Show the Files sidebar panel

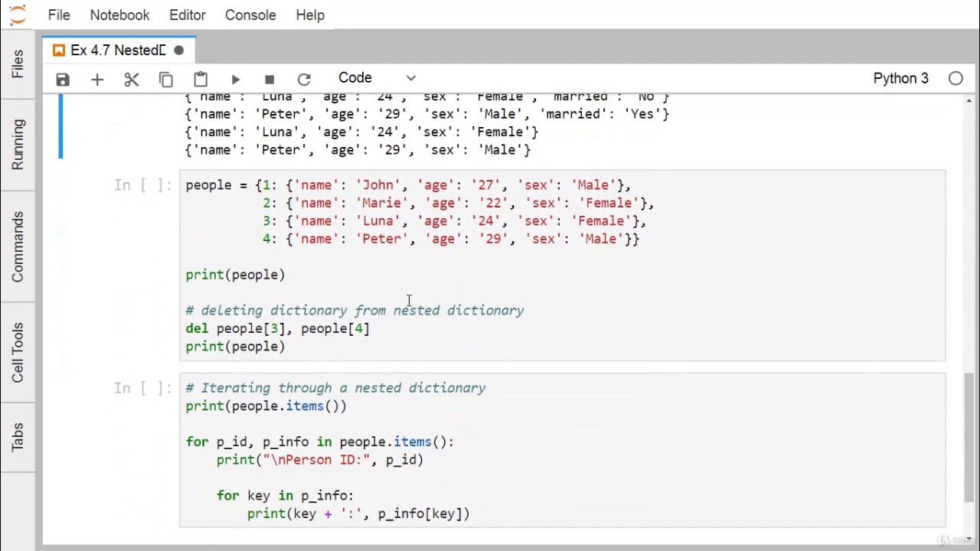pos(18,64)
